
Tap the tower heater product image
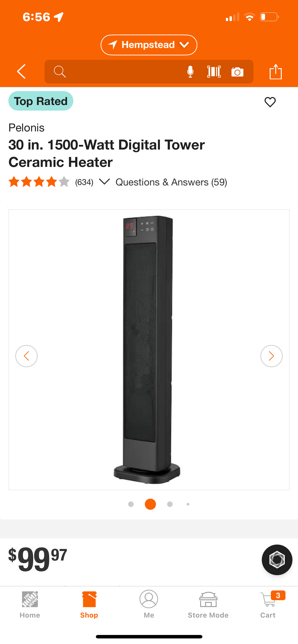148,350
